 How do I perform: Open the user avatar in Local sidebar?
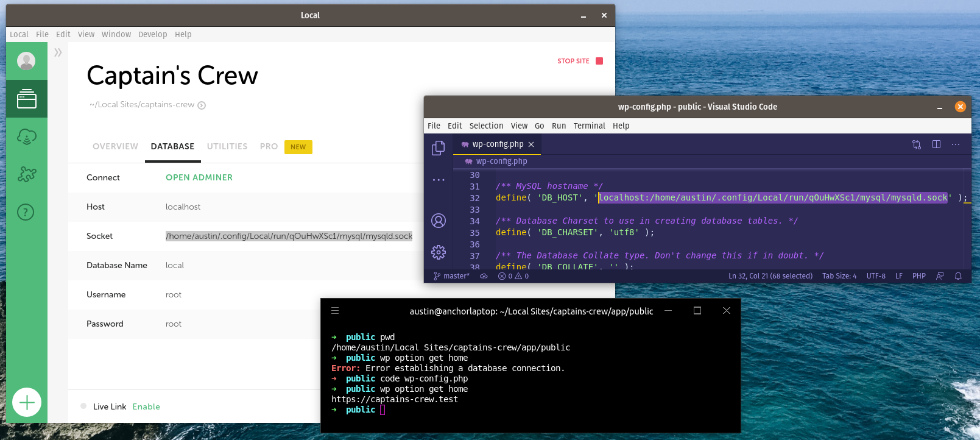[x=26, y=61]
